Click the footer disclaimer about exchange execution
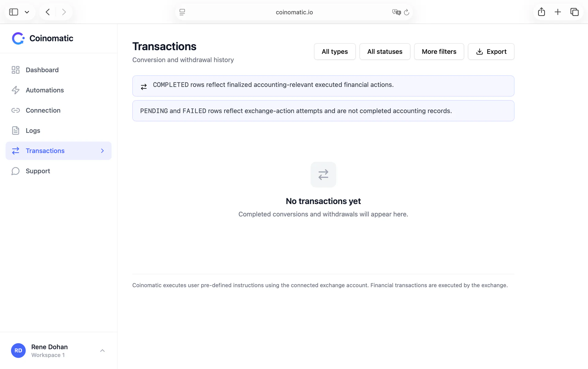 click(x=320, y=285)
